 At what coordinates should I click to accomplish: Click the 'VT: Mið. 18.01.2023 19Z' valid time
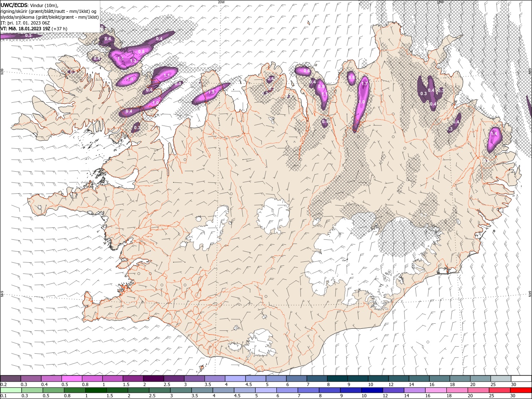point(26,29)
